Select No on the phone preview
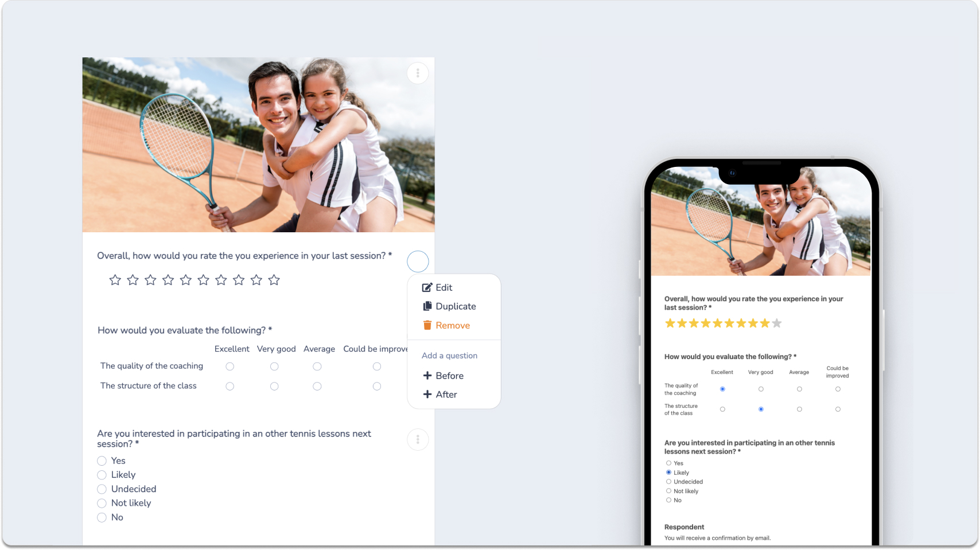The width and height of the screenshot is (980, 550). 668,500
